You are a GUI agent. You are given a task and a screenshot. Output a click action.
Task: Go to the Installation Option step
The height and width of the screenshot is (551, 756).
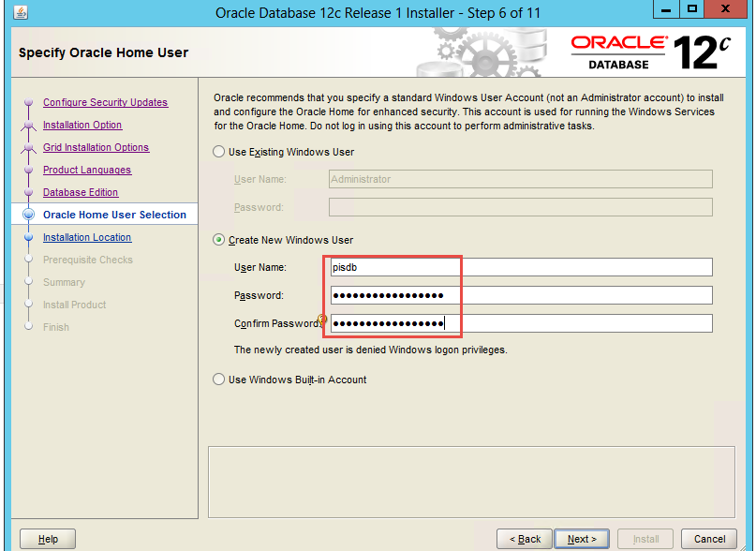coord(82,126)
